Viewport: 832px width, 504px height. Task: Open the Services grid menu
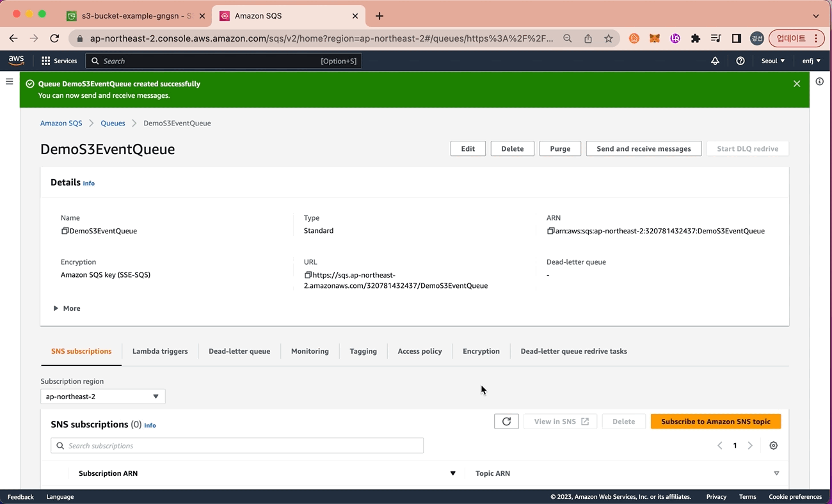60,61
